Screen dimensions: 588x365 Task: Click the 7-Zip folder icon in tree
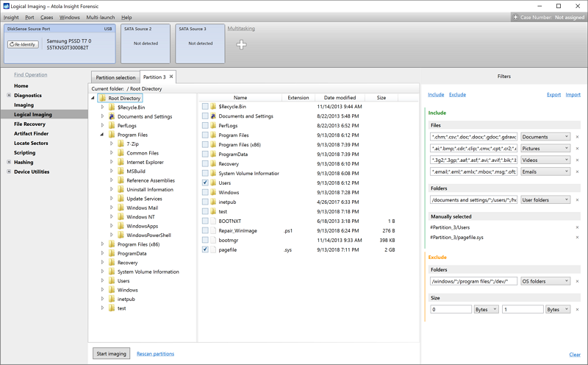click(x=121, y=143)
